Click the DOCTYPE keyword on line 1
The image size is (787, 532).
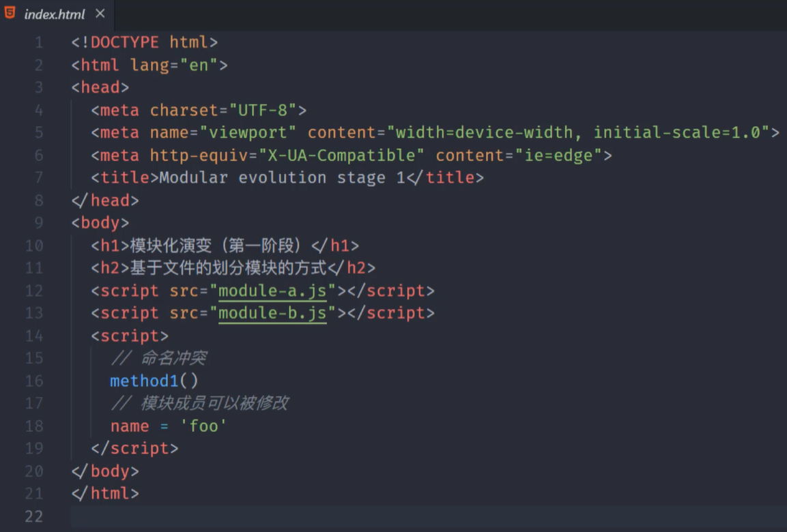(124, 42)
